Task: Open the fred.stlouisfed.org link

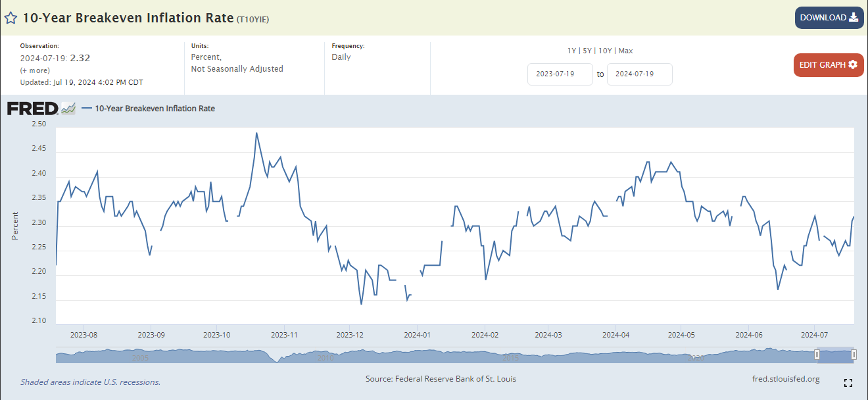Action: pos(785,379)
